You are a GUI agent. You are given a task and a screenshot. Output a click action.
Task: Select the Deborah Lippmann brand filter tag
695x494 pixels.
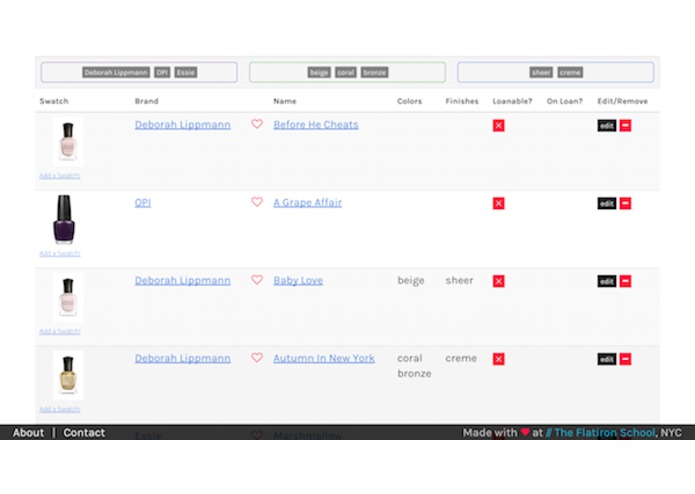[116, 73]
